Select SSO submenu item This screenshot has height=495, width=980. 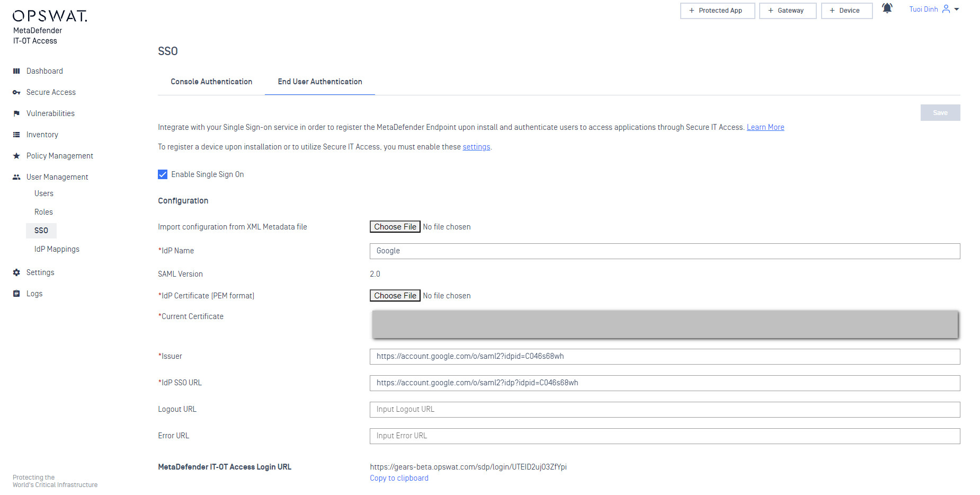point(41,231)
